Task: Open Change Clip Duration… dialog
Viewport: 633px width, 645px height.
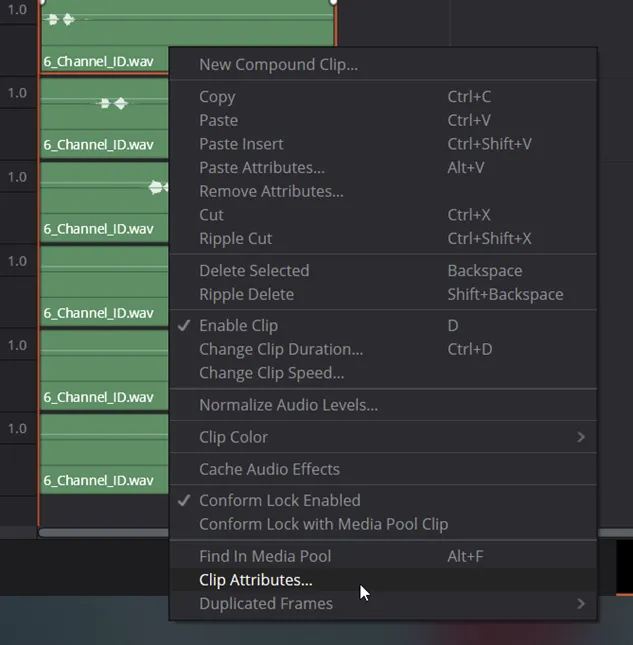Action: pos(383,349)
